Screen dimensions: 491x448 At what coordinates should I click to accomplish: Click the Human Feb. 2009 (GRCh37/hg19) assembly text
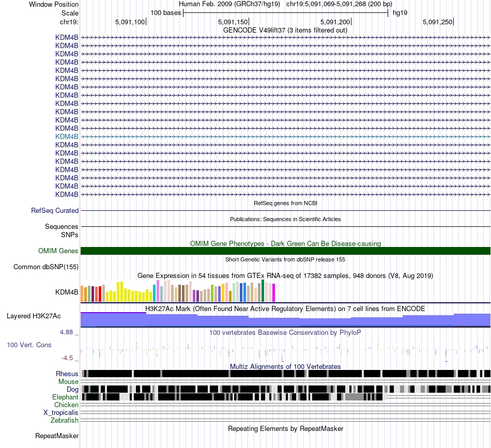(229, 4)
